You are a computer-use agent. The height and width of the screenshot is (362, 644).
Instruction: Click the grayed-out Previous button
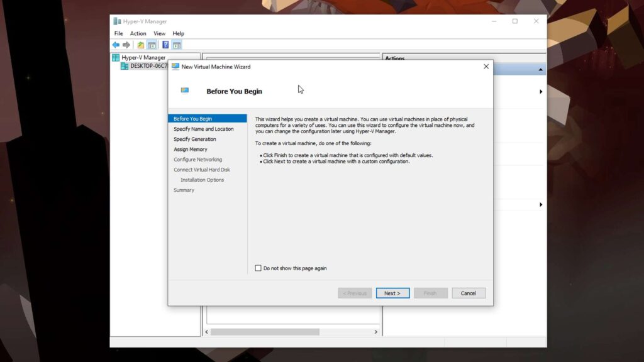point(355,293)
